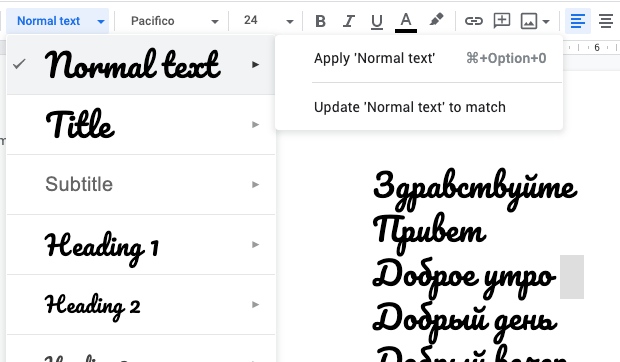Click Apply 'Normal text'
Image resolution: width=620 pixels, height=362 pixels.
coord(419,58)
